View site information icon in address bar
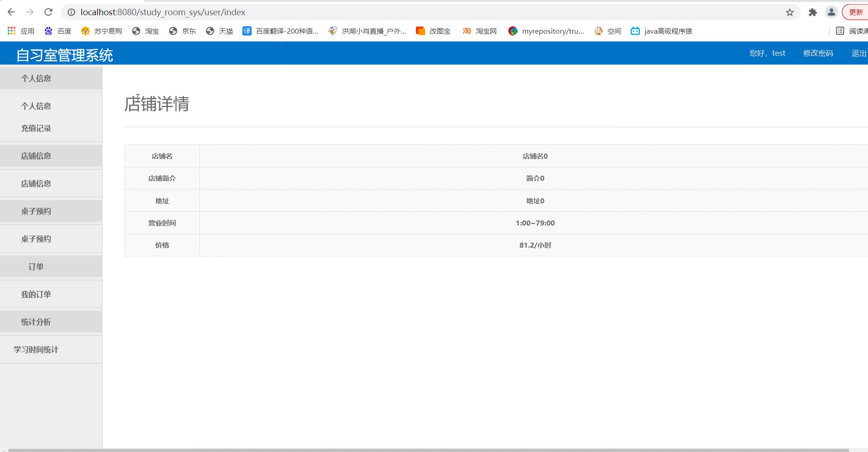Viewport: 868px width, 452px height. (71, 12)
